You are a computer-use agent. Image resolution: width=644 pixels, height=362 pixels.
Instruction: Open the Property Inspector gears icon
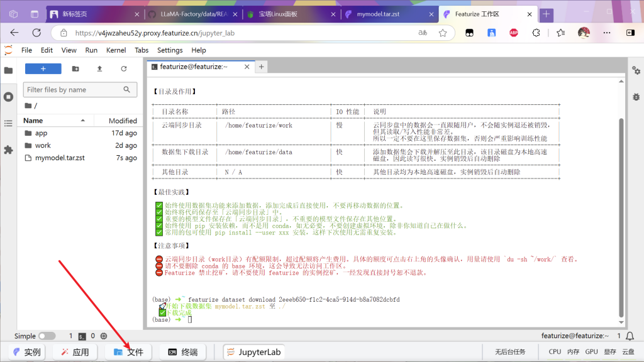pos(636,70)
